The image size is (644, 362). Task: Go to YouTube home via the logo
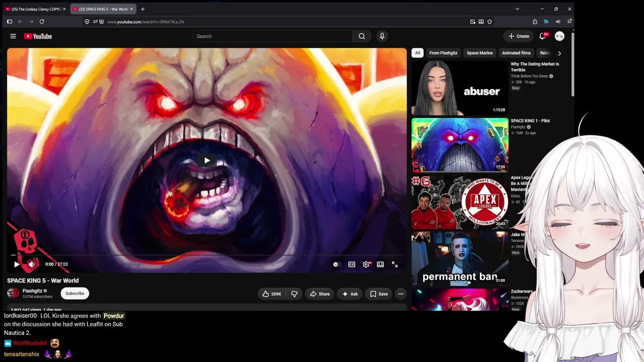pos(38,36)
